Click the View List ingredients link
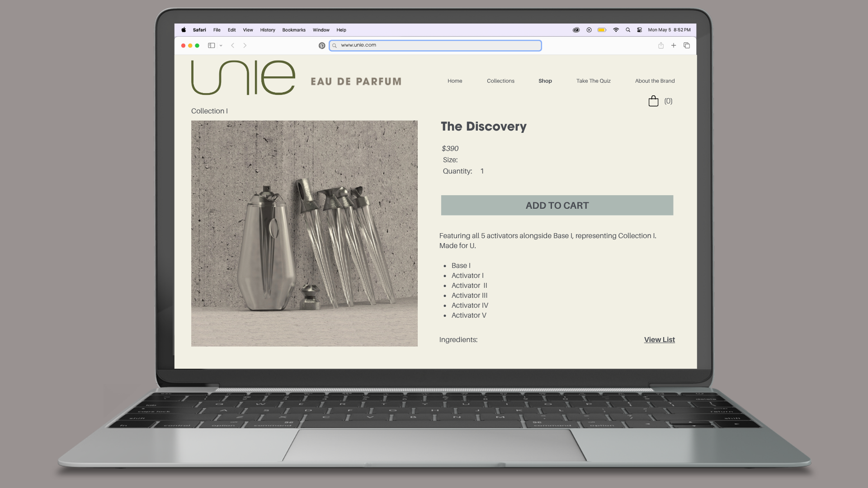This screenshot has height=488, width=868. (x=660, y=340)
